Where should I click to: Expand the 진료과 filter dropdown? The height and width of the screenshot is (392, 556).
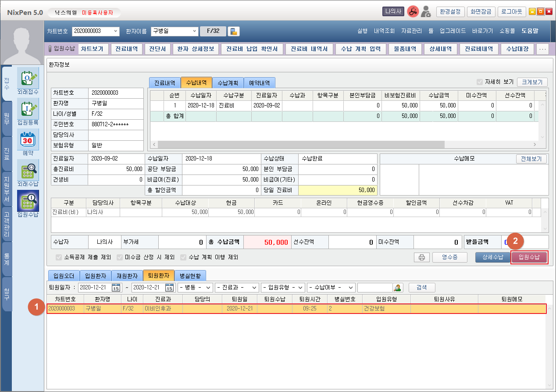[x=237, y=288]
